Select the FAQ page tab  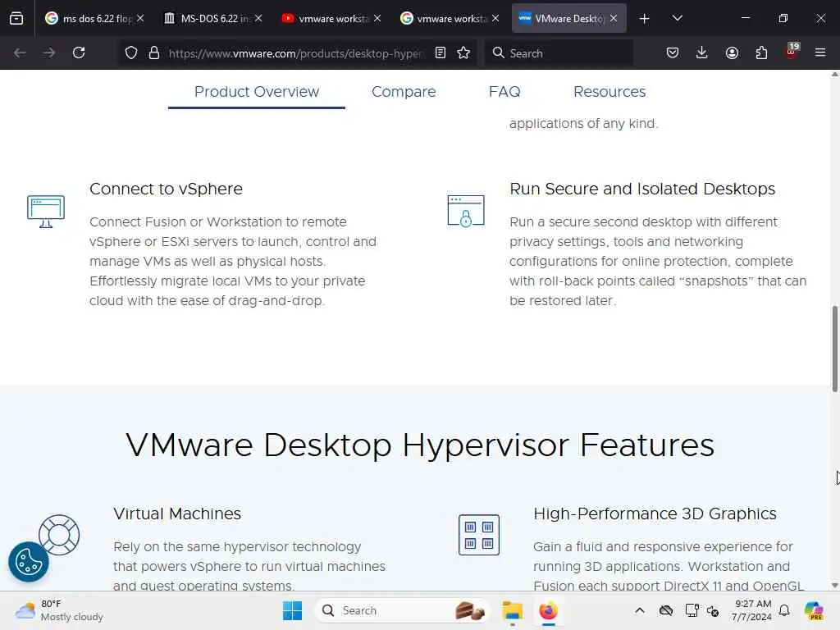click(504, 92)
